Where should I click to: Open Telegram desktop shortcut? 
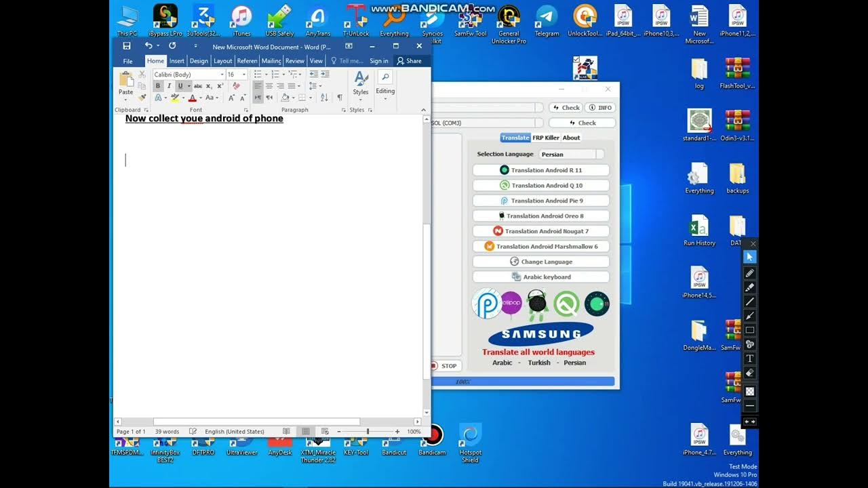[x=547, y=20]
